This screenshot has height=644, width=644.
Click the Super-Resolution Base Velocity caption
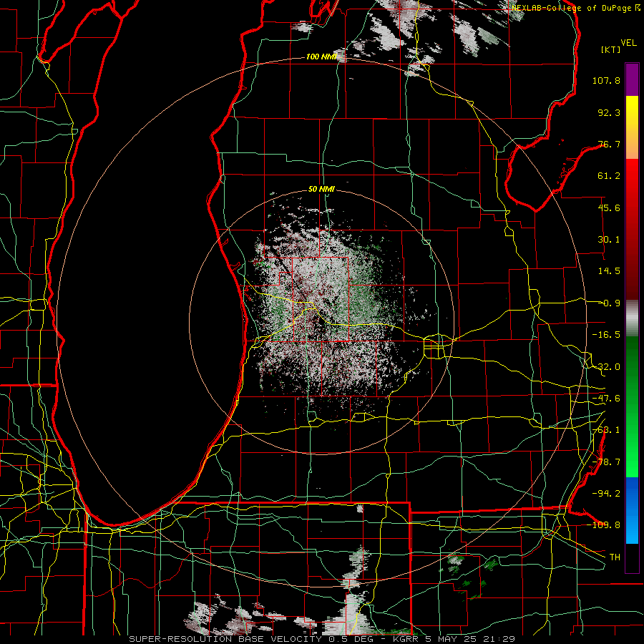(321, 639)
